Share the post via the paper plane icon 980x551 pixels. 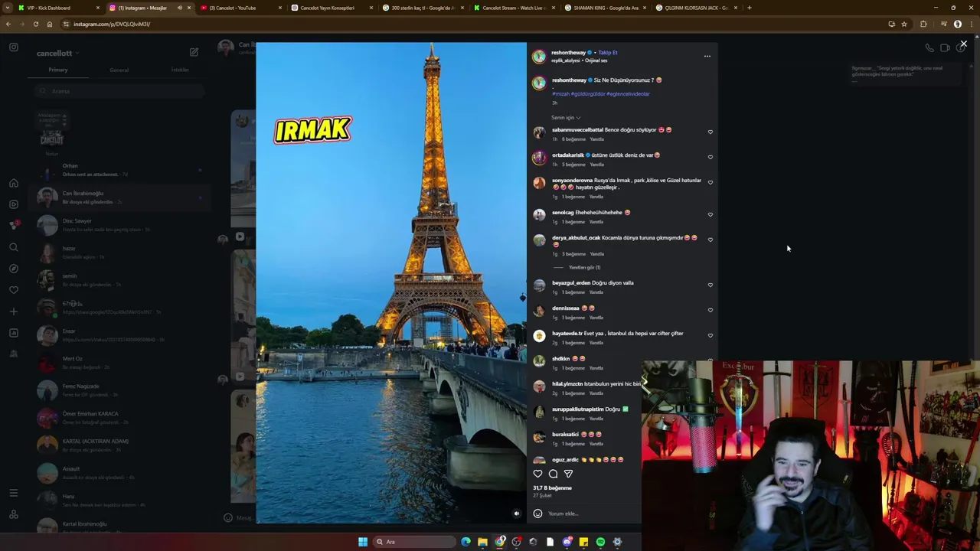(568, 474)
